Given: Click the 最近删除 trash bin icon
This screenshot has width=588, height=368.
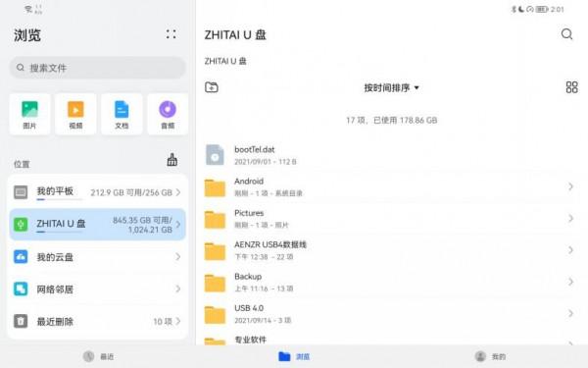Looking at the screenshot, I should point(21,321).
